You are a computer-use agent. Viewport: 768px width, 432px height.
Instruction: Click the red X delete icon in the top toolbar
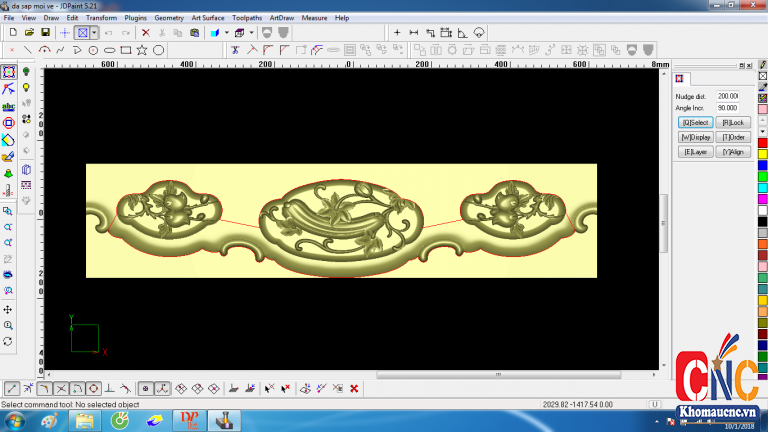(x=145, y=33)
